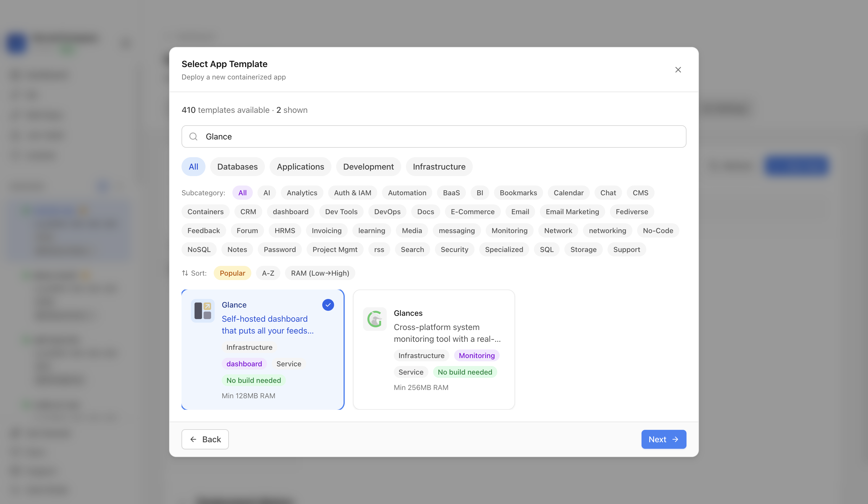This screenshot has width=868, height=504.
Task: Click the Glances app logo icon
Action: pos(375,319)
